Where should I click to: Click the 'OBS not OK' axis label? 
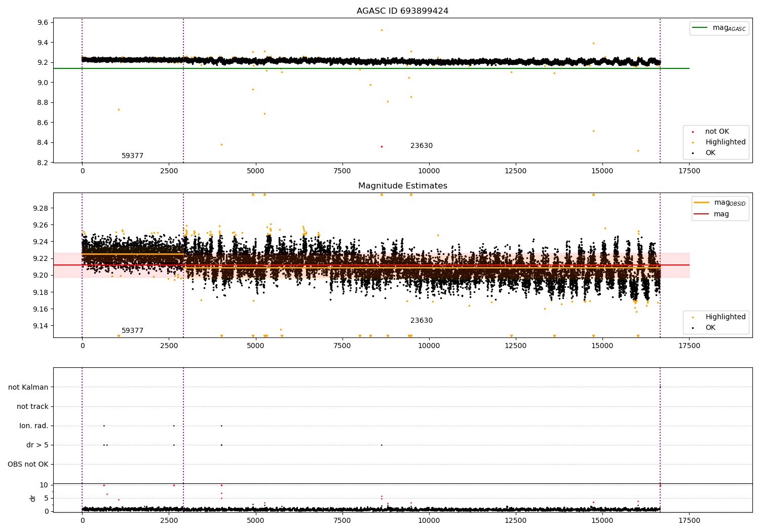(x=28, y=464)
